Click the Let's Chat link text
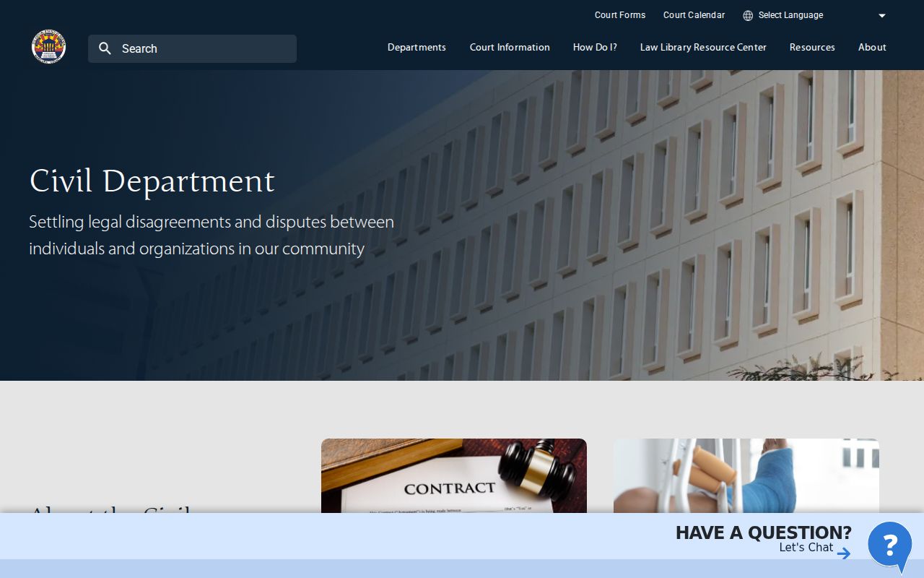Image resolution: width=924 pixels, height=578 pixels. (x=806, y=548)
